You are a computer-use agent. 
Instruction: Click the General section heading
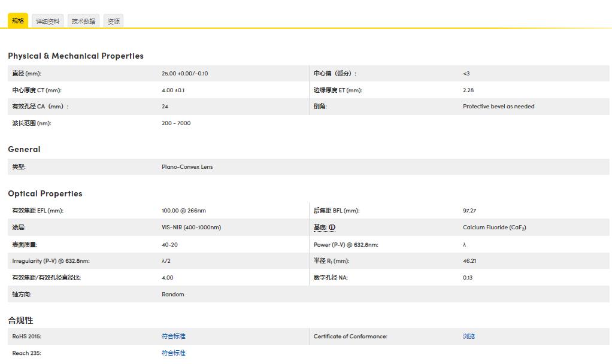[x=24, y=149]
